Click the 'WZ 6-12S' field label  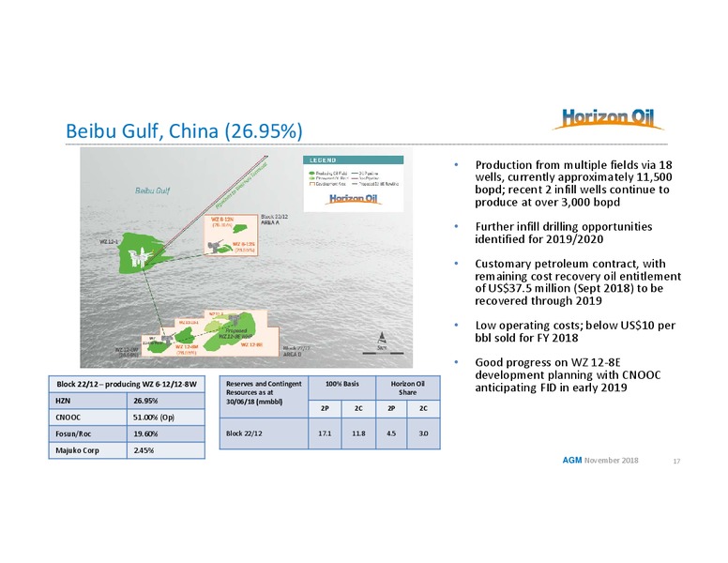pos(244,246)
